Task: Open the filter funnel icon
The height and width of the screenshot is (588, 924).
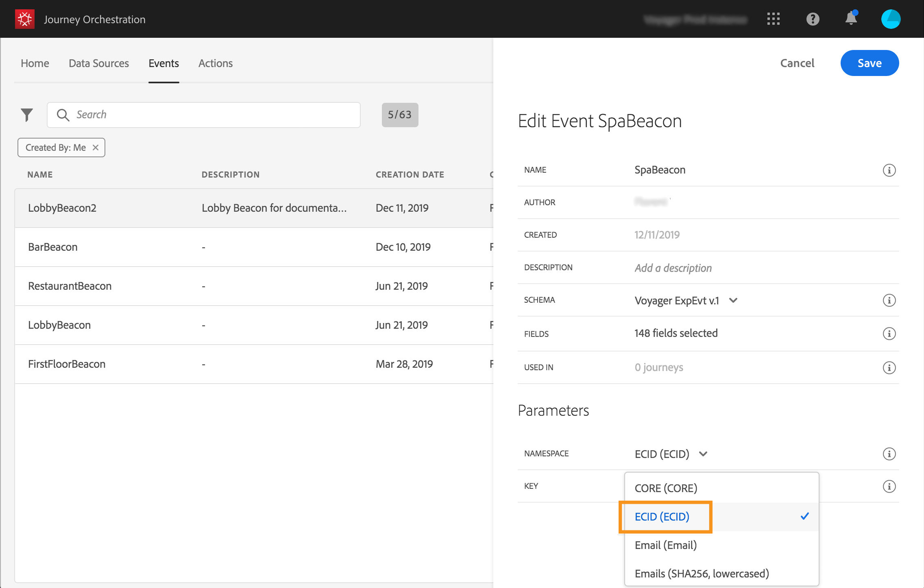Action: (x=27, y=115)
